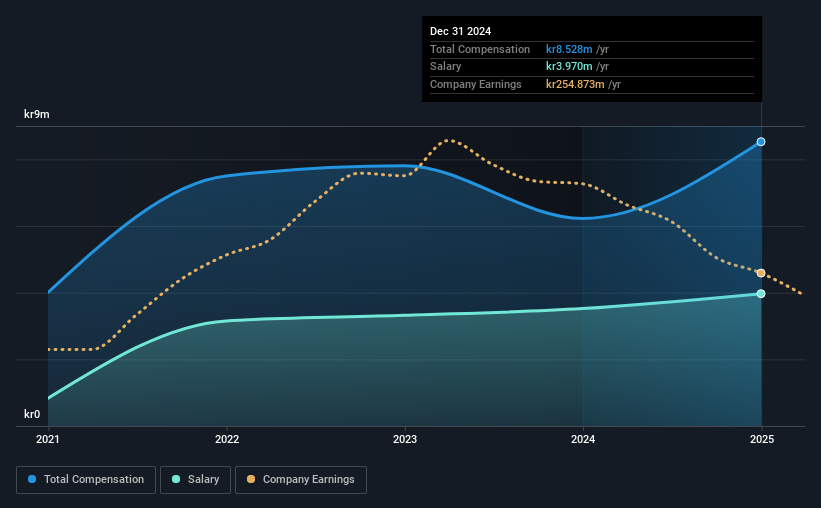
Task: Click the blue dot in Total Compensation legend
Action: click(x=32, y=479)
